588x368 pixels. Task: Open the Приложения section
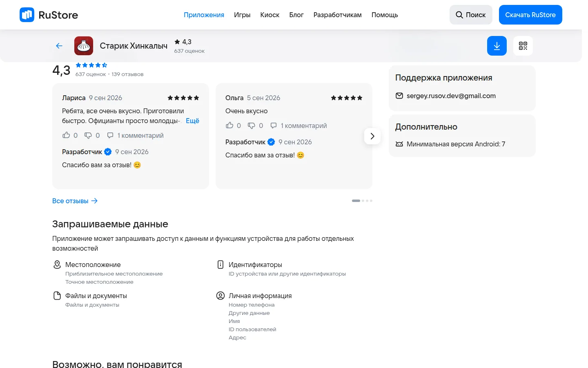pyautogui.click(x=204, y=15)
